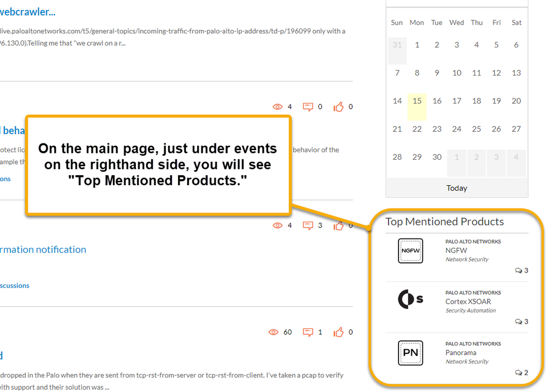This screenshot has height=392, width=556.
Task: Open the NGFW product link
Action: [x=456, y=251]
